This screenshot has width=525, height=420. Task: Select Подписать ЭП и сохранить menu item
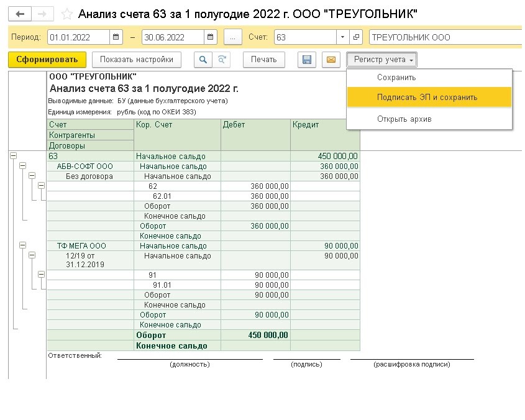[x=427, y=98]
